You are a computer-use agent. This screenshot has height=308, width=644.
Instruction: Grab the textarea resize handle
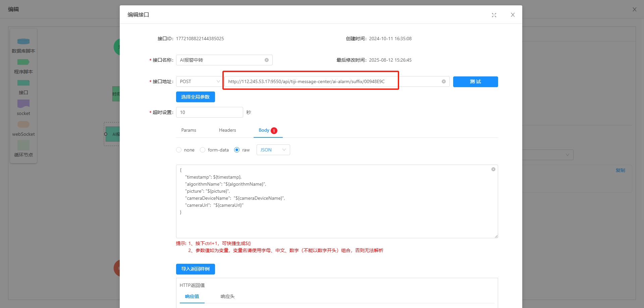(x=496, y=236)
